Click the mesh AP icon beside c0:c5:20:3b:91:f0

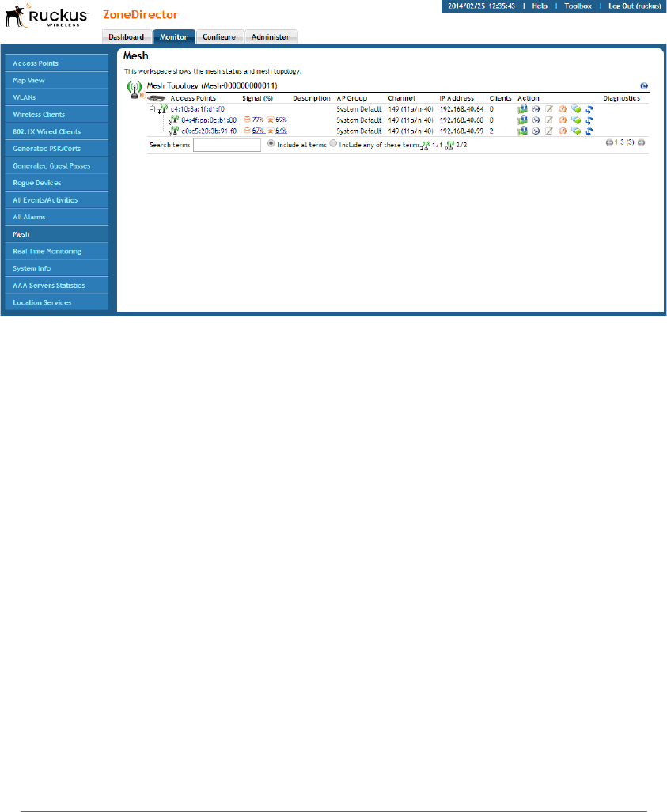tap(173, 131)
